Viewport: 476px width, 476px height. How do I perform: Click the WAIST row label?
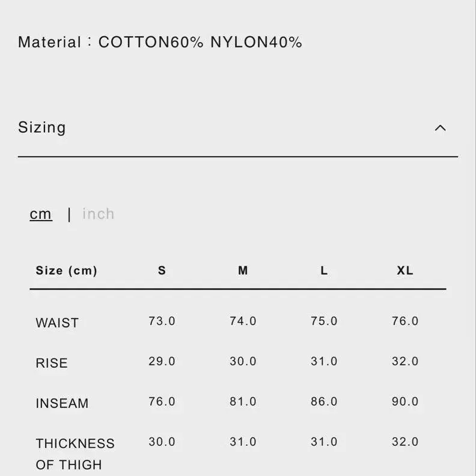coord(57,323)
